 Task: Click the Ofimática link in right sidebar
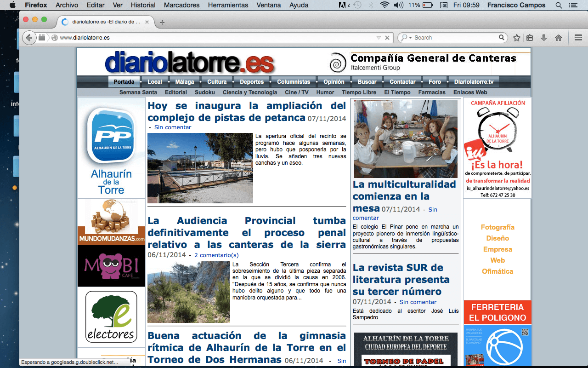pyautogui.click(x=498, y=271)
